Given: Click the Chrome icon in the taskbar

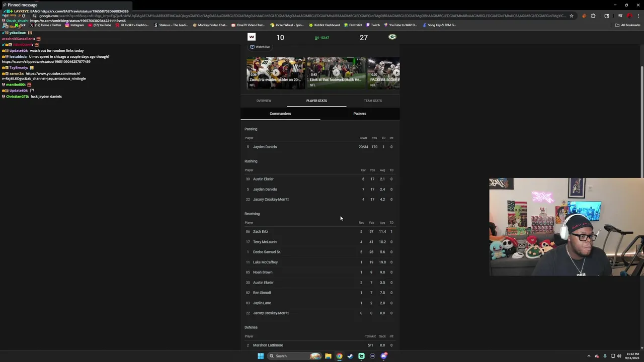Looking at the screenshot, I should pos(339,356).
